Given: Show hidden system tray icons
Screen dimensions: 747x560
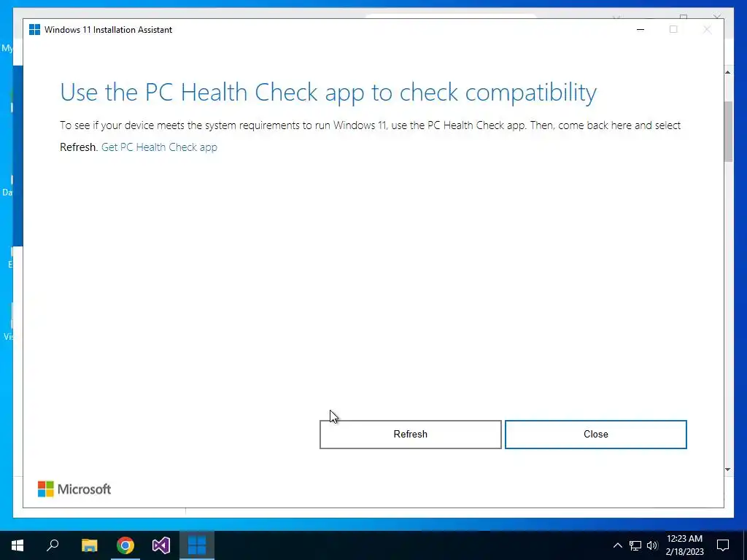Looking at the screenshot, I should click(617, 545).
